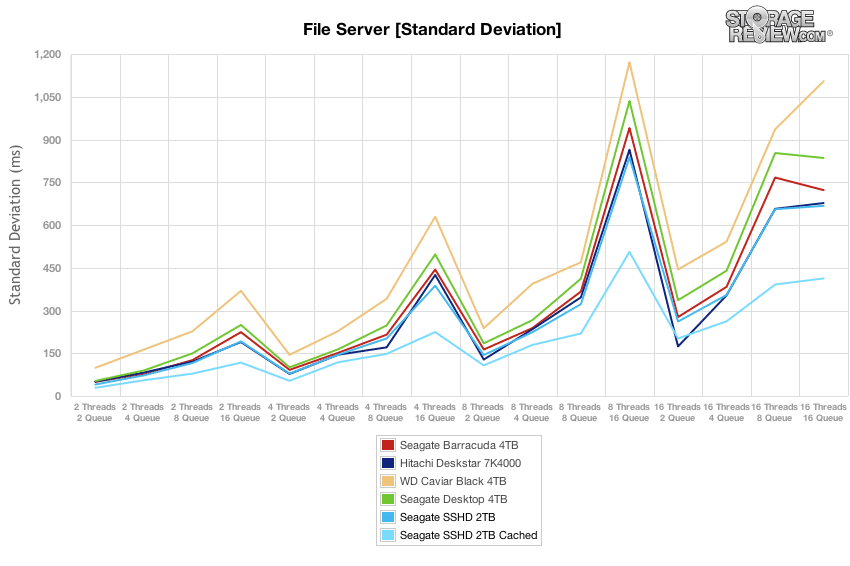Click the '900' y-axis label
Viewport: 850px width, 566px height.
coord(51,140)
